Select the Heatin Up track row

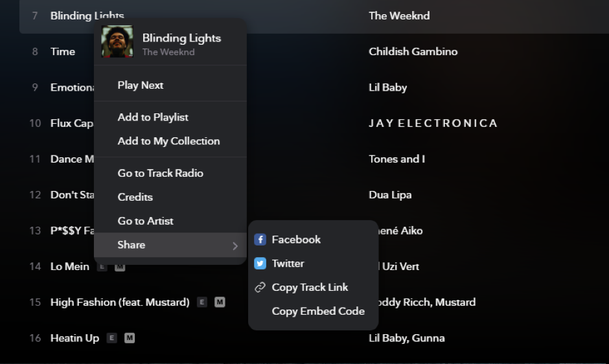(314, 338)
